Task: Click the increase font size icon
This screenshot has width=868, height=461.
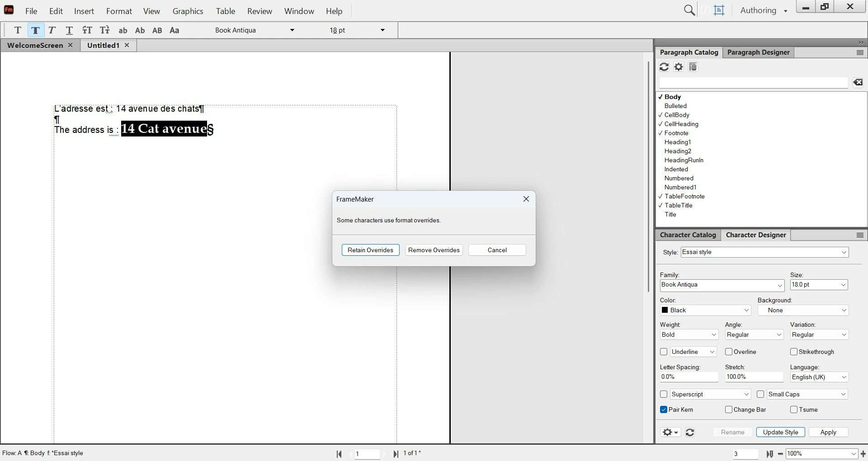Action: [87, 30]
